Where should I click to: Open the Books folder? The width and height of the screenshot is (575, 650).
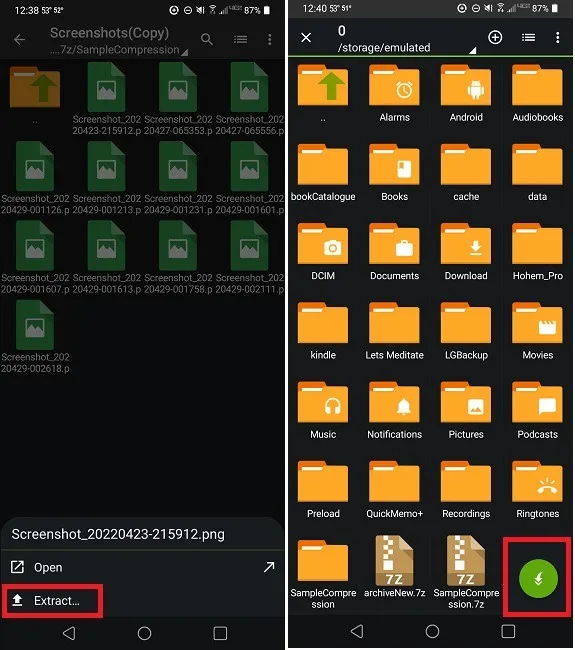pyautogui.click(x=394, y=173)
